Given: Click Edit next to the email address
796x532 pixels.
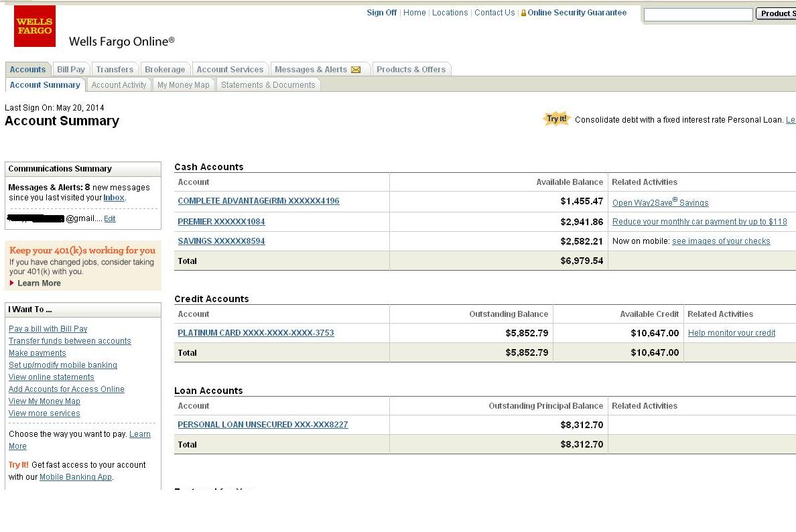Looking at the screenshot, I should 110,219.
